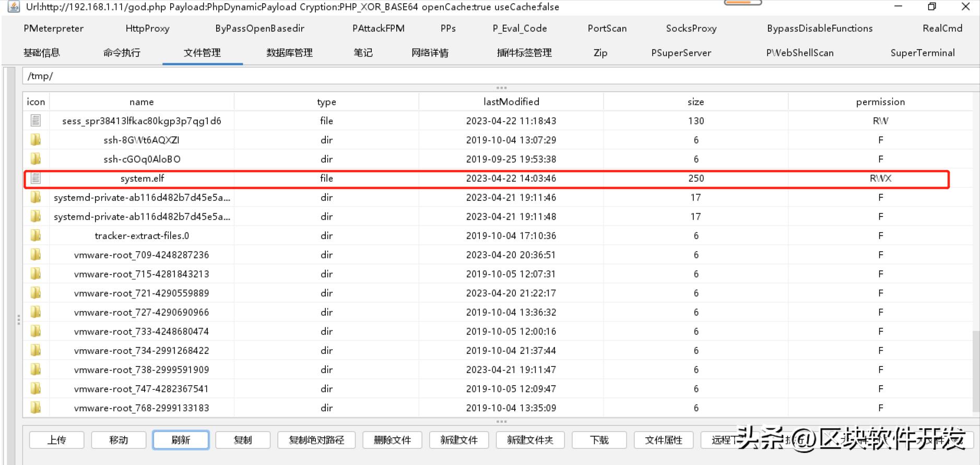Sort by the size column header
This screenshot has width=980, height=465.
695,102
